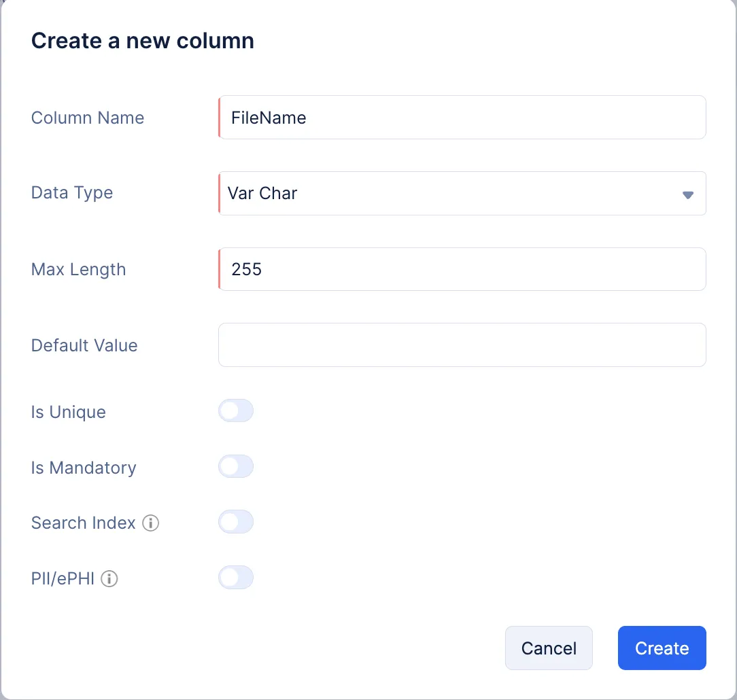Click the Create button
Screen dimensions: 737x700
click(x=662, y=648)
